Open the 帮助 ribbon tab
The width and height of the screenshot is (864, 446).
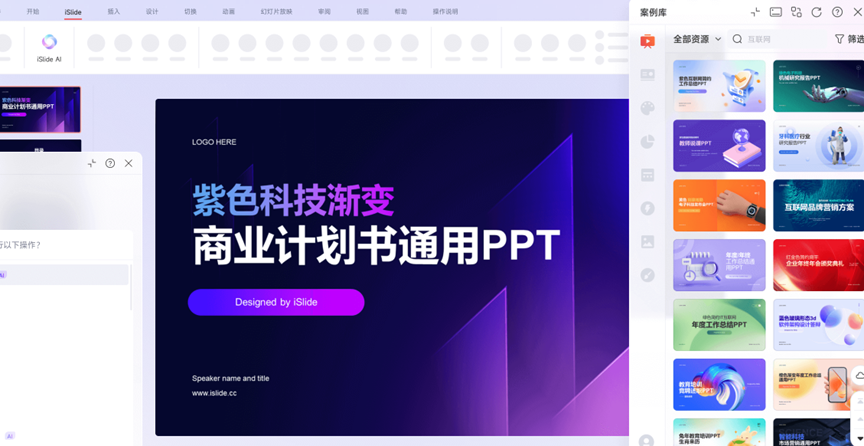click(401, 12)
